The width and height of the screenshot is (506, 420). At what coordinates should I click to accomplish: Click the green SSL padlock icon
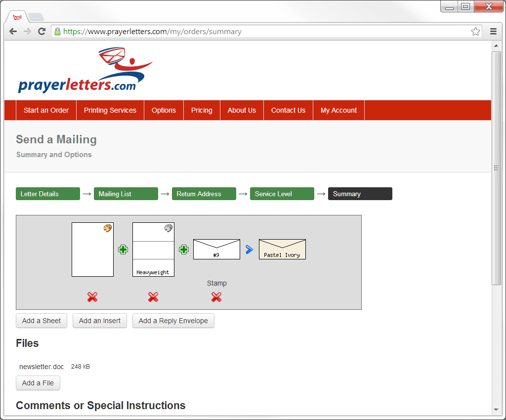[x=57, y=31]
